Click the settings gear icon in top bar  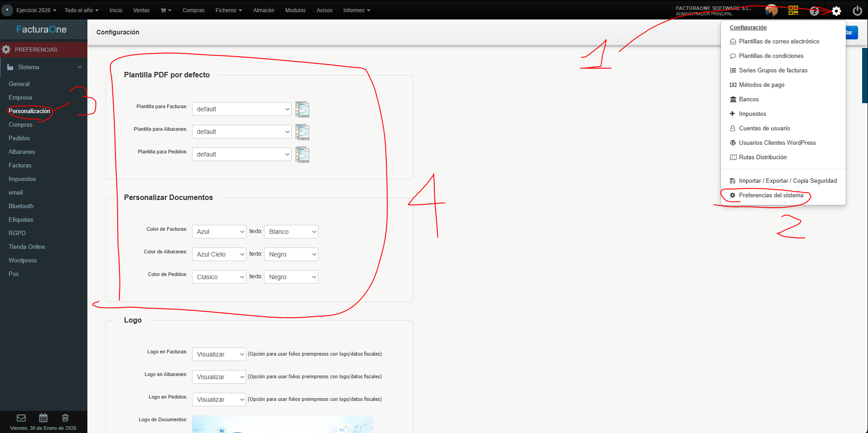836,11
